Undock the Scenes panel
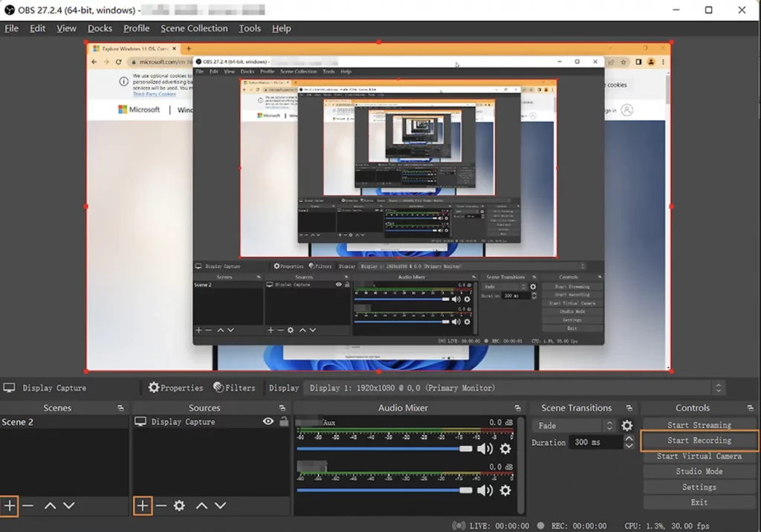Image resolution: width=761 pixels, height=532 pixels. click(x=120, y=408)
